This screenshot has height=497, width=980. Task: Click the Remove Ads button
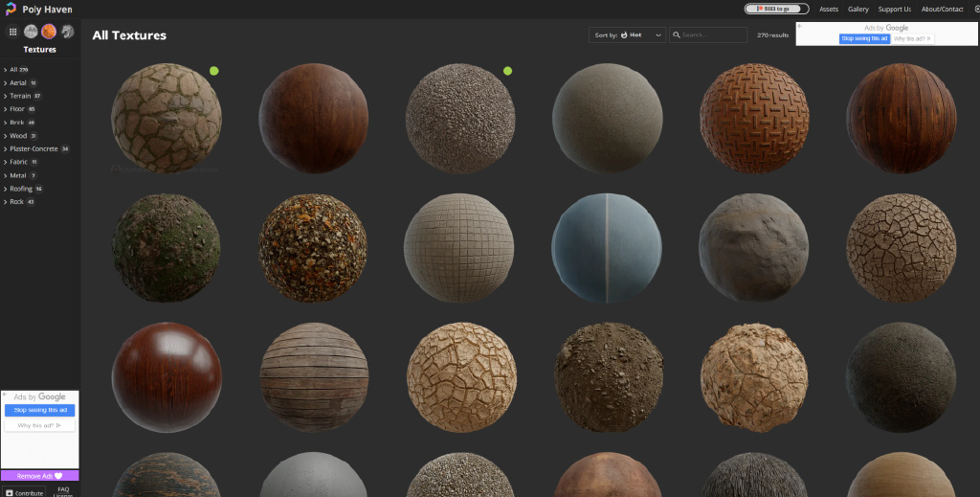point(39,475)
